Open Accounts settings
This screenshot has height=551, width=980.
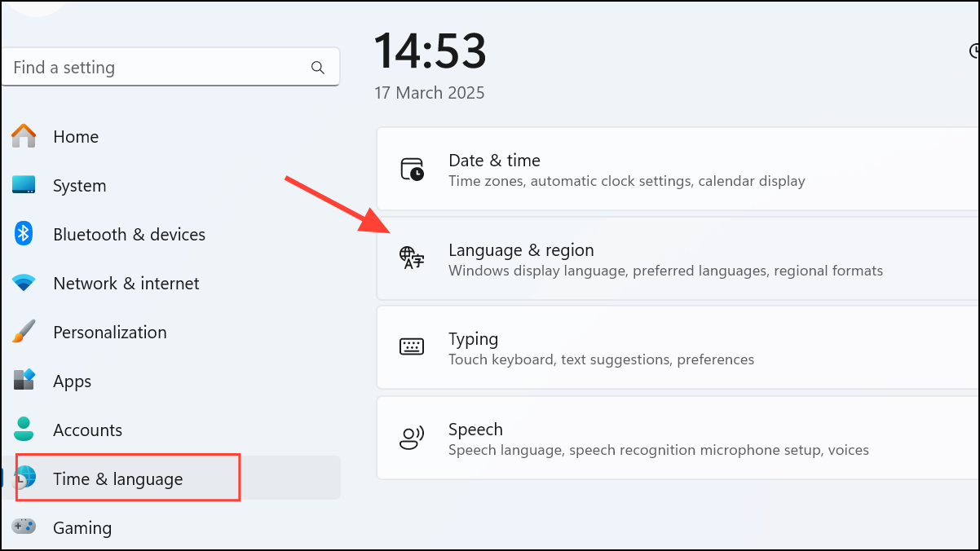click(171, 430)
